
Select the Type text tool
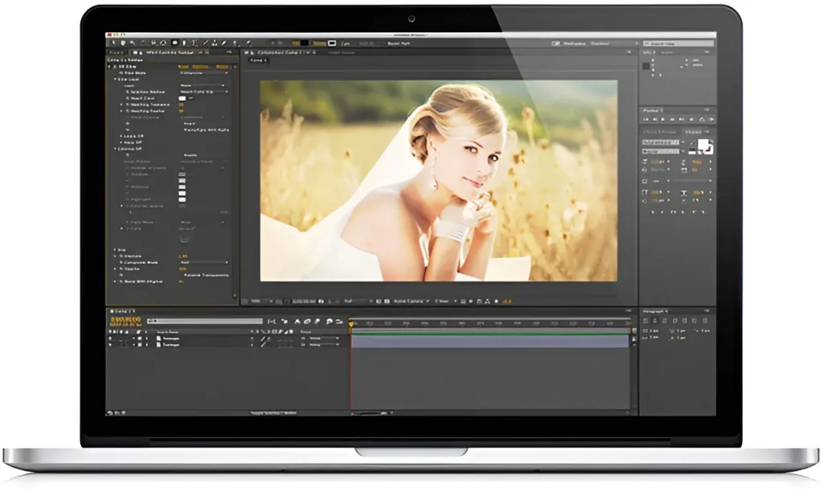[194, 43]
